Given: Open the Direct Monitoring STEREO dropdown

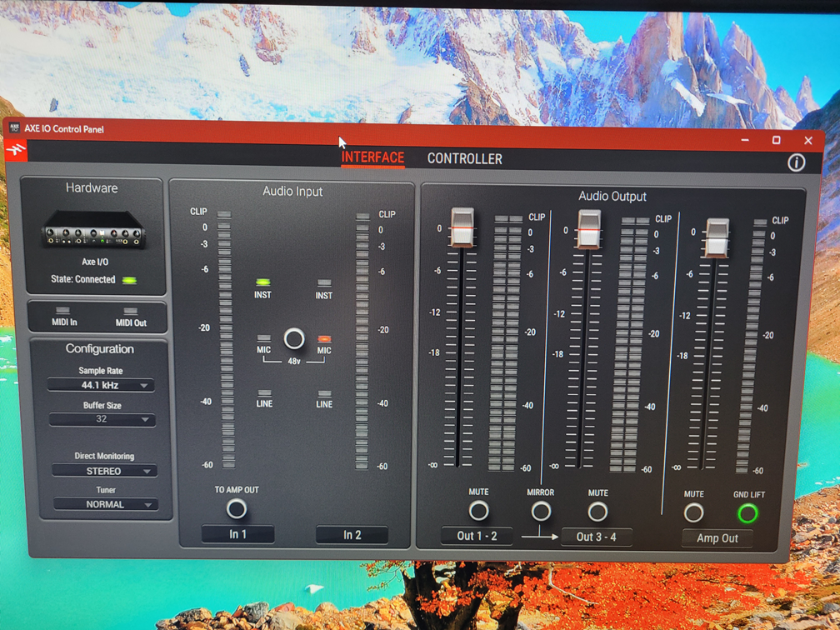Looking at the screenshot, I should pyautogui.click(x=104, y=471).
